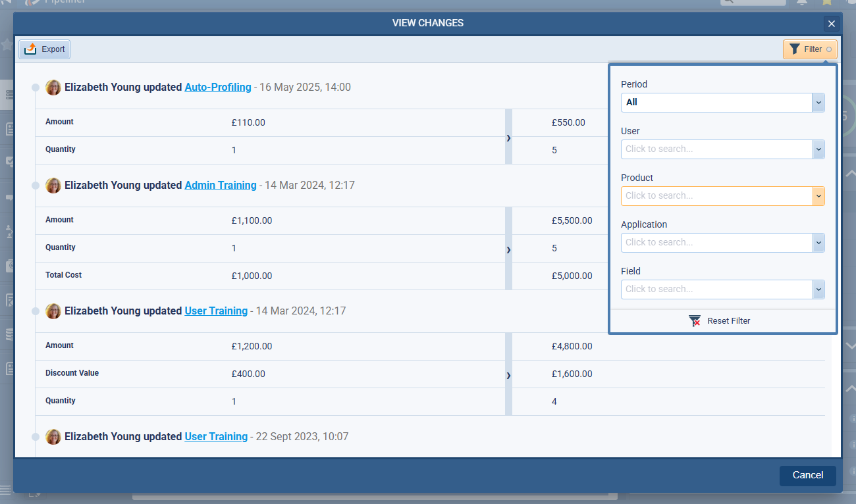Open the Application dropdown arrow

(818, 243)
